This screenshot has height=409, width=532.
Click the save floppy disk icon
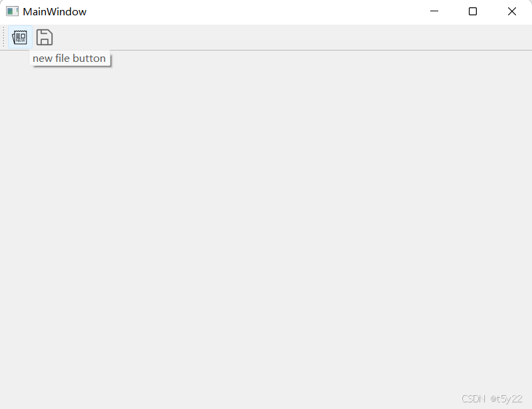pyautogui.click(x=45, y=37)
